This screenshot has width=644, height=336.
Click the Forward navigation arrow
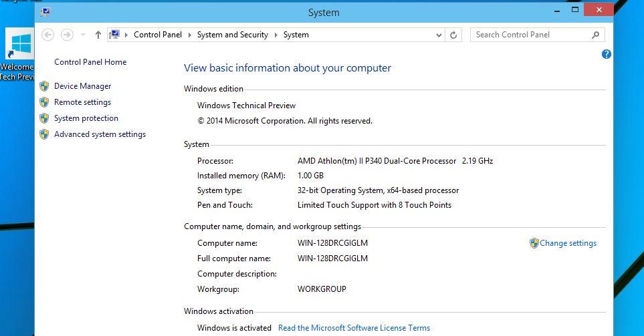(67, 35)
